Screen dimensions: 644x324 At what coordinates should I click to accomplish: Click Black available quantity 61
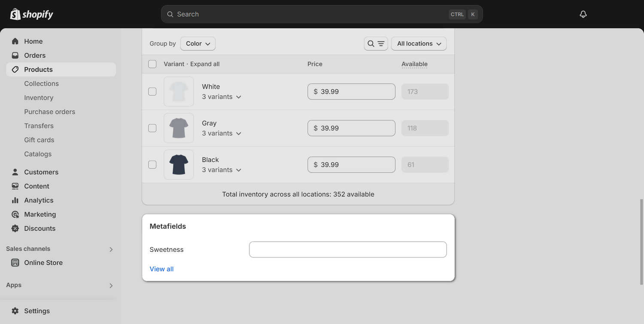tap(425, 164)
